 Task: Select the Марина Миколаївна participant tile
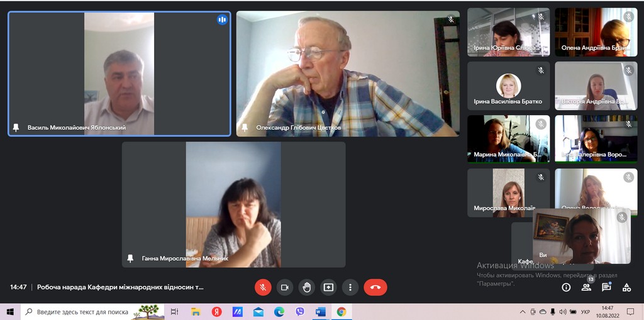[x=508, y=139]
